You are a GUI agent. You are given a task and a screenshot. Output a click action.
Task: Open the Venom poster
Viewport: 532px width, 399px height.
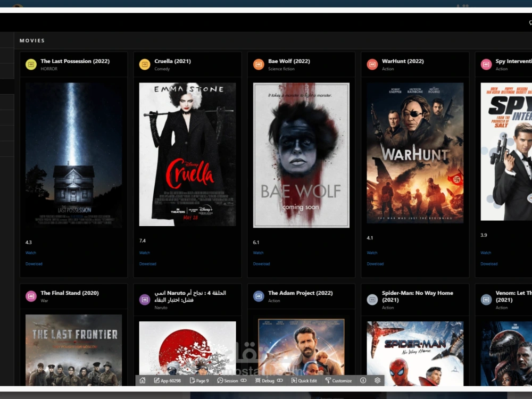tap(506, 354)
